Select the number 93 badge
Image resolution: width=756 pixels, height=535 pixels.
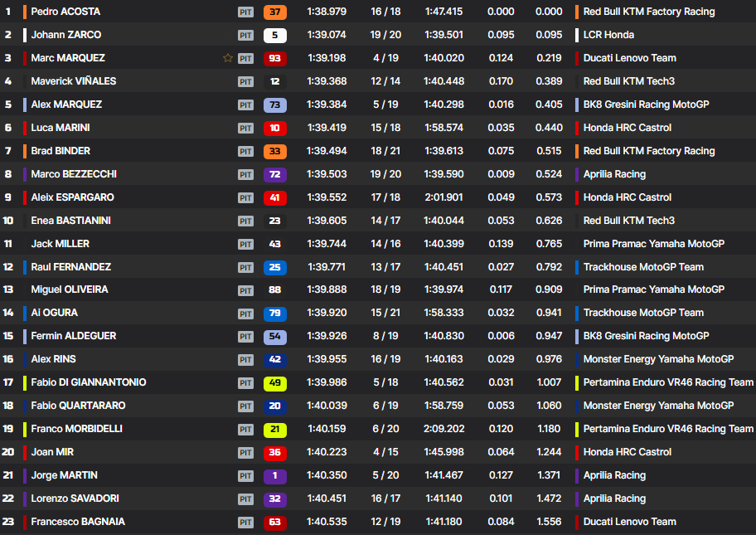[x=275, y=58]
